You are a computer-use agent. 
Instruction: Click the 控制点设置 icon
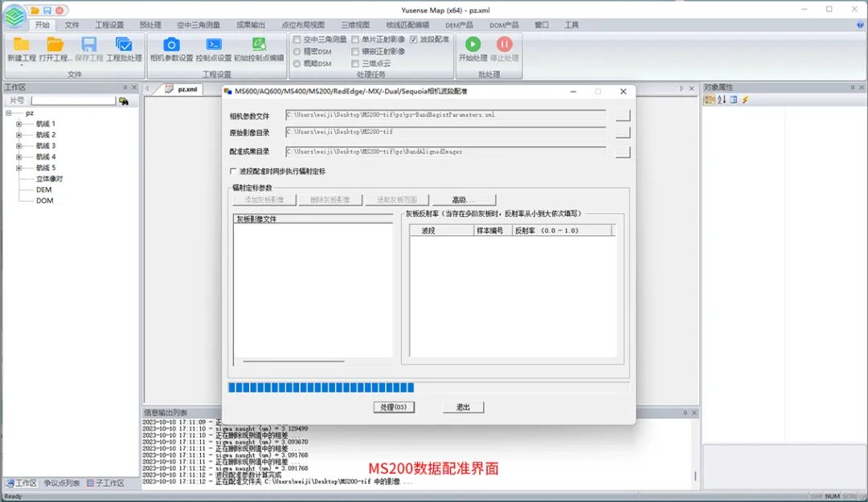tap(214, 45)
